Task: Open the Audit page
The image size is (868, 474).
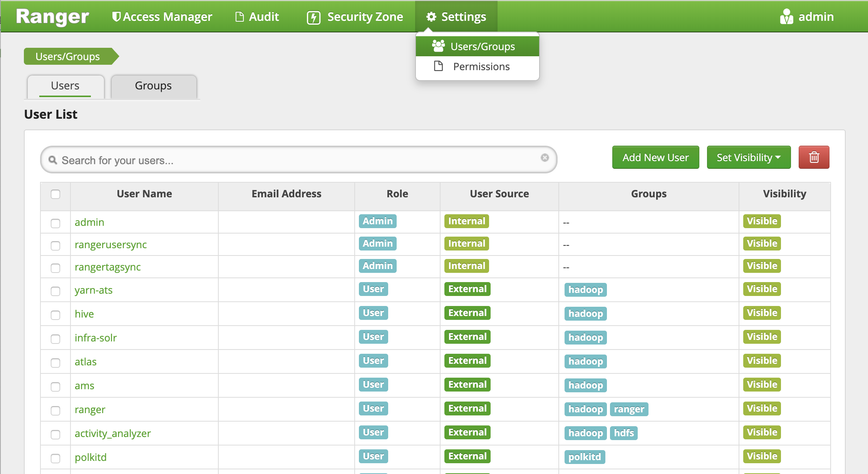Action: [257, 17]
